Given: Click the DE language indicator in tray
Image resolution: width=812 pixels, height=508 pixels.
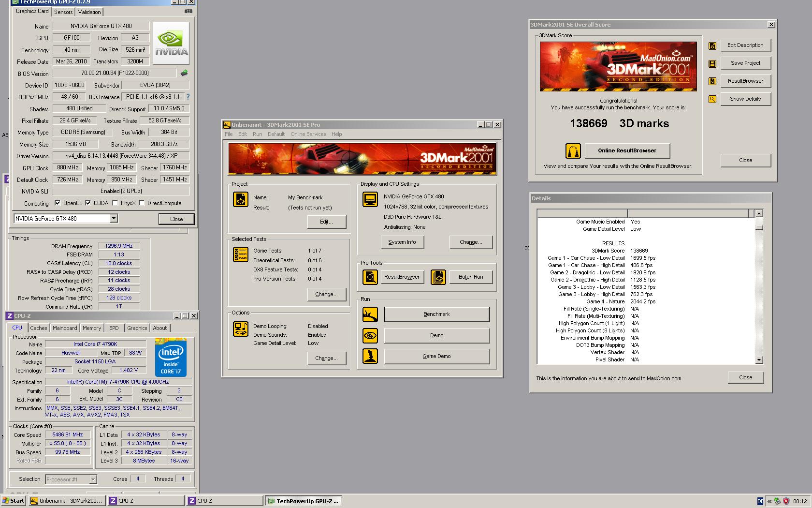Looking at the screenshot, I should (760, 501).
